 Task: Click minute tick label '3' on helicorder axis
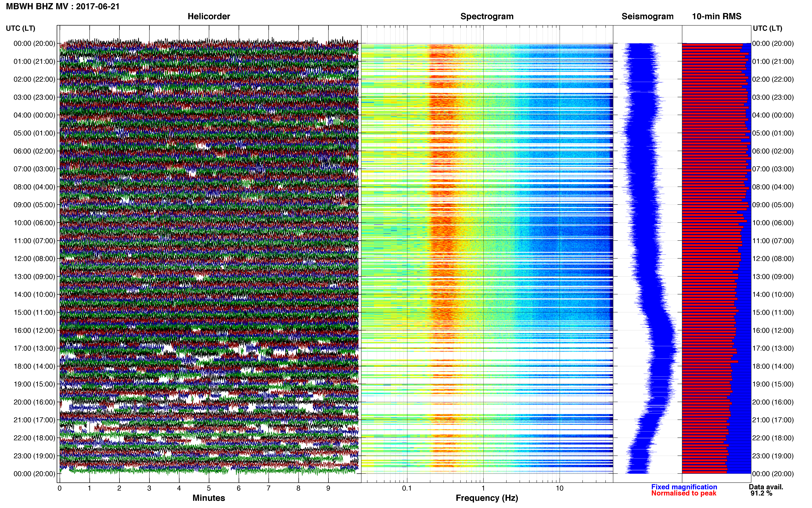149,488
